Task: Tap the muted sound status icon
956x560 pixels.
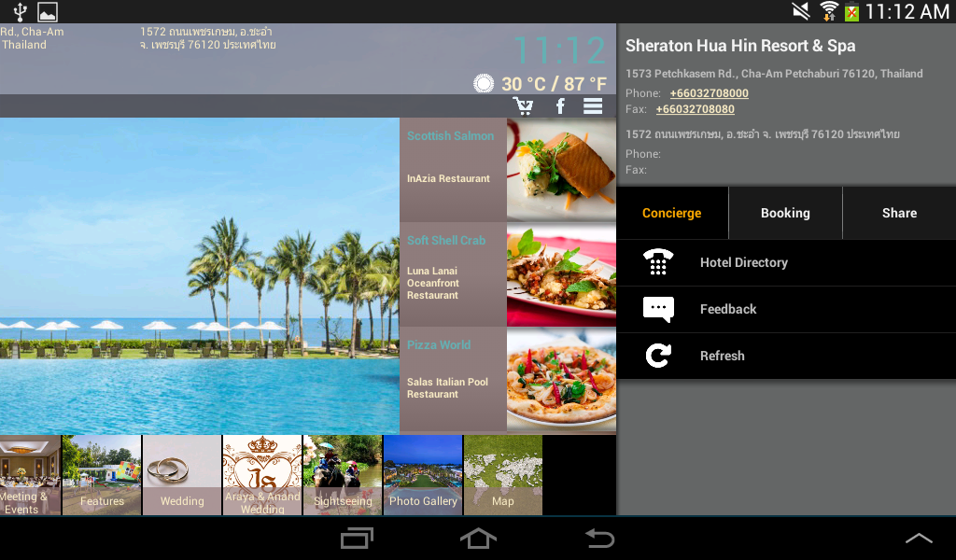Action: [800, 11]
